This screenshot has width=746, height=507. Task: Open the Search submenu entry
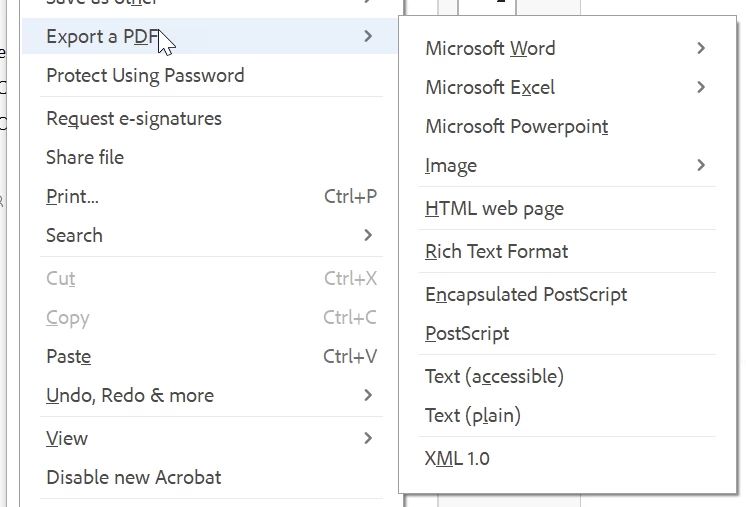[209, 235]
